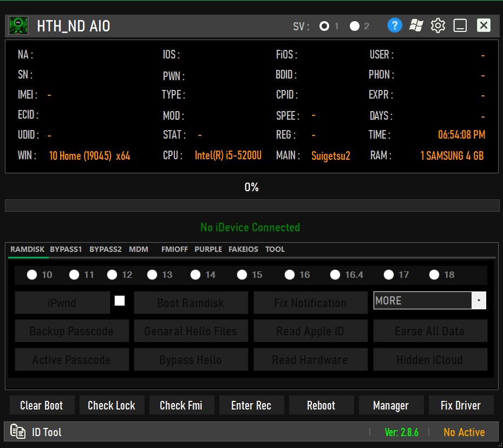Click the ID Tool label
The width and height of the screenshot is (503, 448).
pyautogui.click(x=47, y=432)
